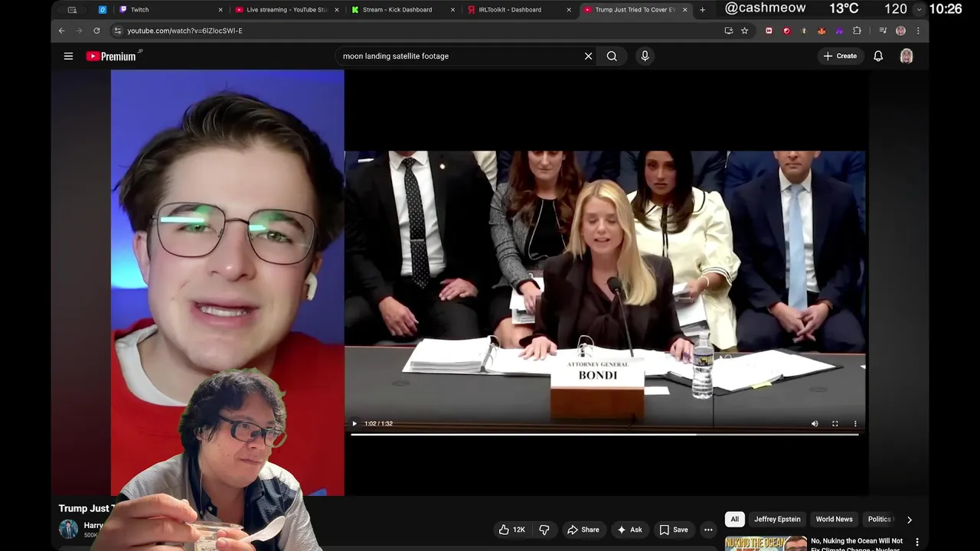The width and height of the screenshot is (980, 551).
Task: Select the Jeffrey Epstein chip
Action: pyautogui.click(x=777, y=519)
